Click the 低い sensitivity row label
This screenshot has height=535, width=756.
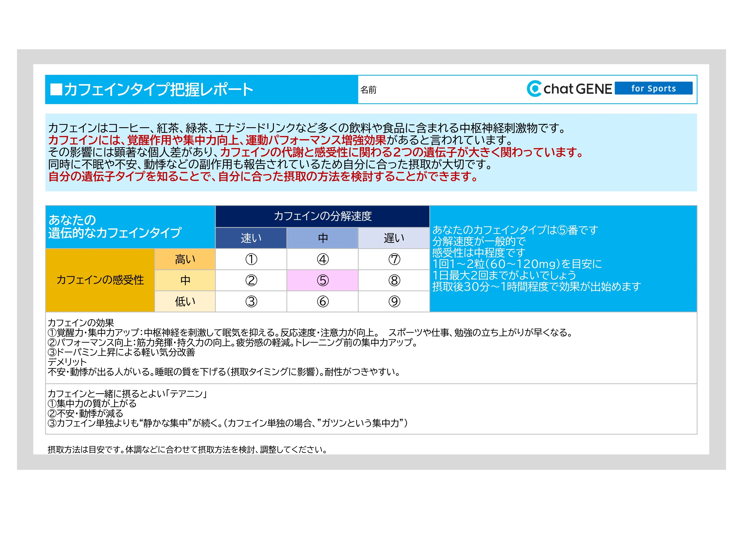(x=185, y=301)
